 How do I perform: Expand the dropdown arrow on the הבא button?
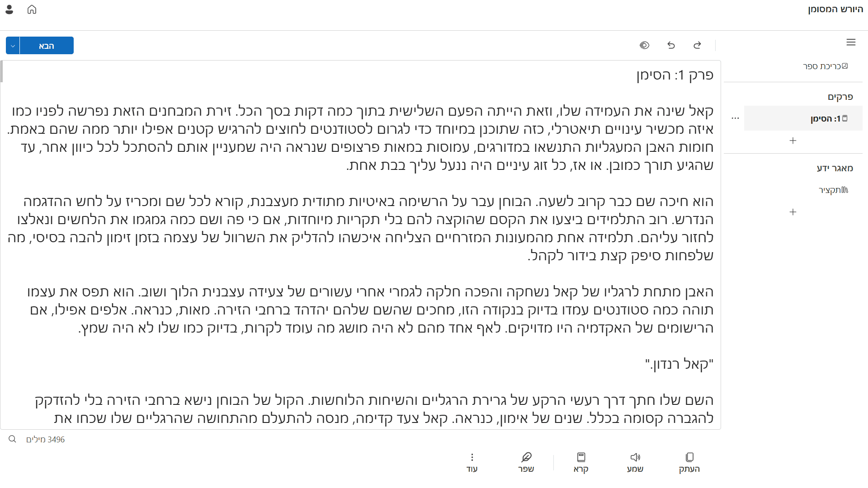[x=13, y=45]
